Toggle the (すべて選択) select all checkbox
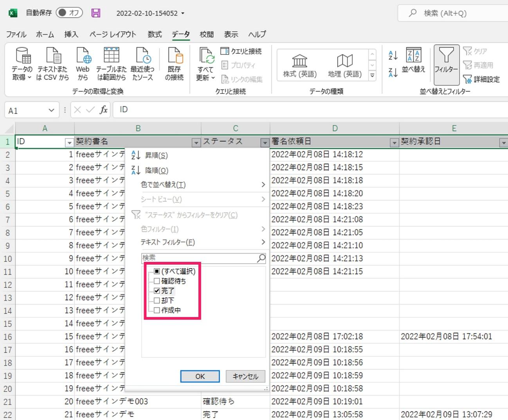The width and height of the screenshot is (508, 420). pos(157,271)
